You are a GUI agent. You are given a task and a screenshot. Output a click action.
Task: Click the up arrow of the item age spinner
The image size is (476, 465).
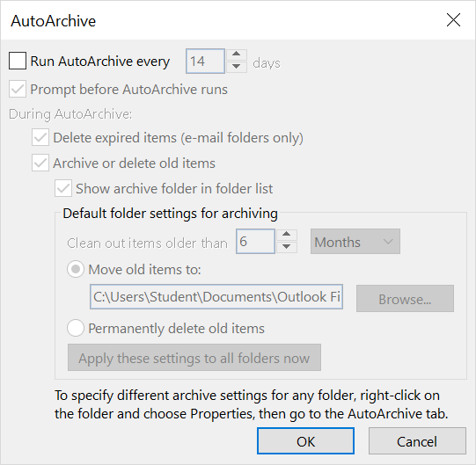click(286, 235)
